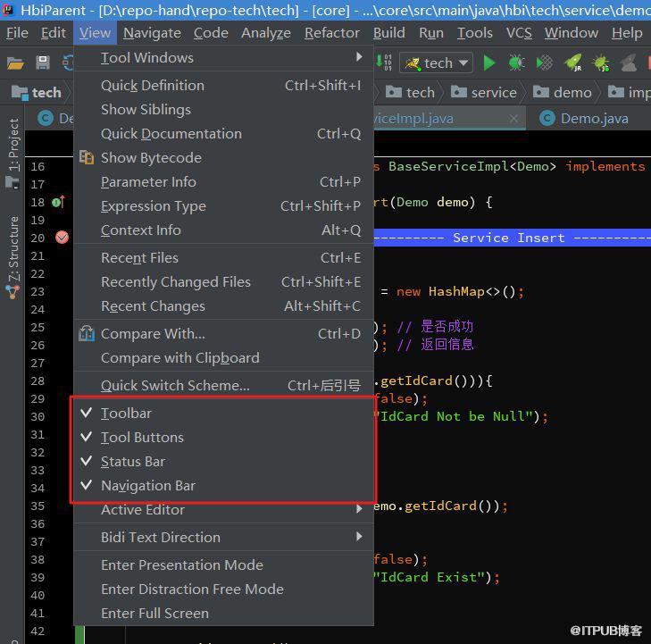Click the tech module folder icon in nav bar
Image resolution: width=651 pixels, height=644 pixels.
click(19, 92)
